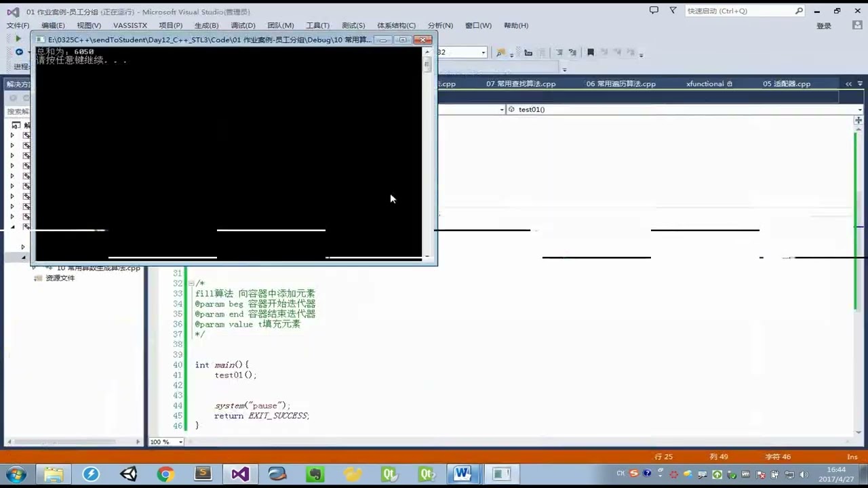Click the find-in-files toolbar icon
868x488 pixels.
[500, 52]
